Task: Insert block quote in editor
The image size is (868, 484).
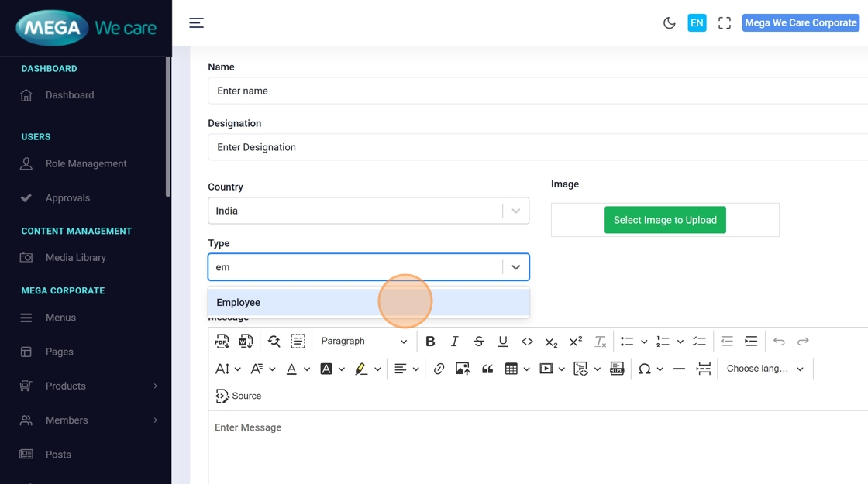Action: click(x=487, y=369)
